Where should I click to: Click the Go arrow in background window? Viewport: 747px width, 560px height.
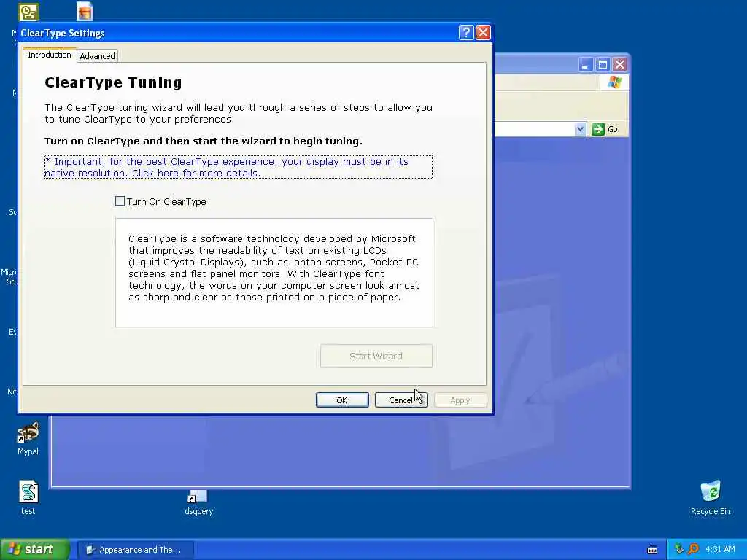point(605,129)
